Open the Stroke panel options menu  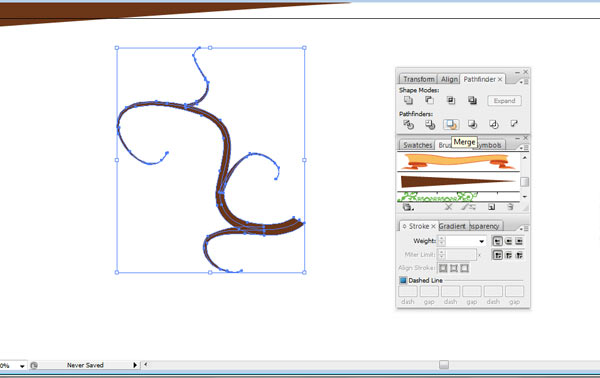click(523, 228)
